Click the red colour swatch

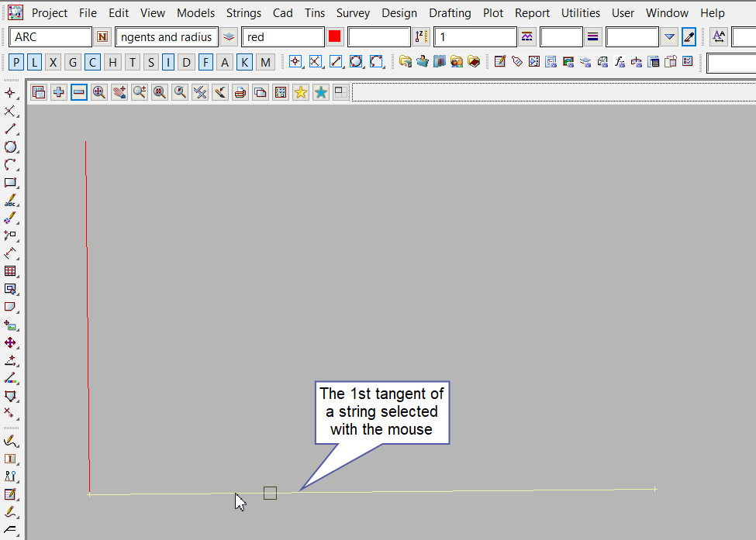click(335, 36)
